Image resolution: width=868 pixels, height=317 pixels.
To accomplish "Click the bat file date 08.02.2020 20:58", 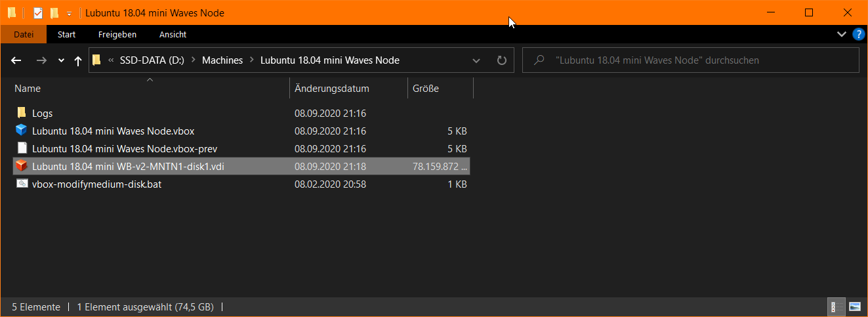I will point(330,184).
